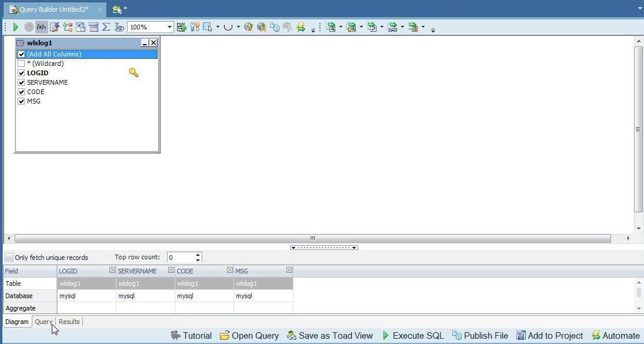This screenshot has width=644, height=344.
Task: Toggle the (x)= variables button
Action: [x=42, y=27]
